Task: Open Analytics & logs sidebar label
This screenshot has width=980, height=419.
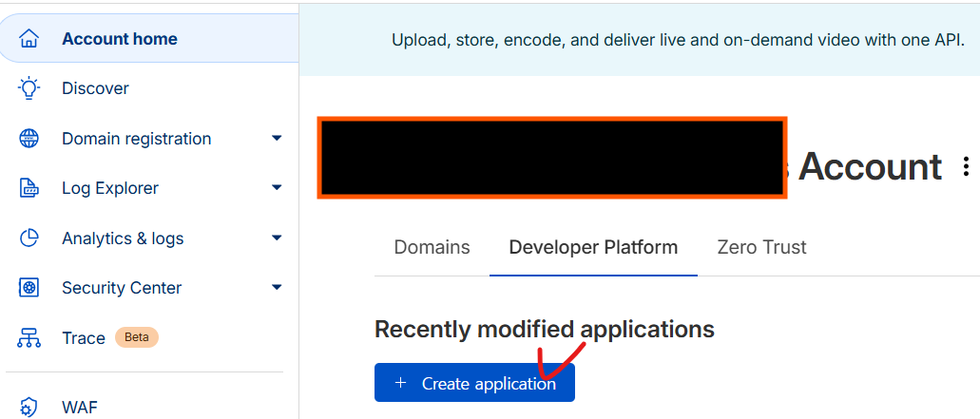Action: [x=123, y=238]
